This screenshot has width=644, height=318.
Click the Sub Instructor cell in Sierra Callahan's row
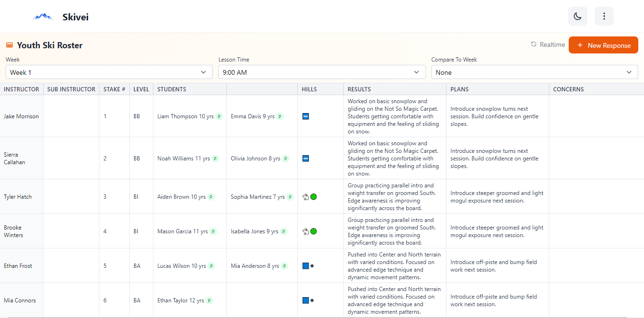click(71, 159)
